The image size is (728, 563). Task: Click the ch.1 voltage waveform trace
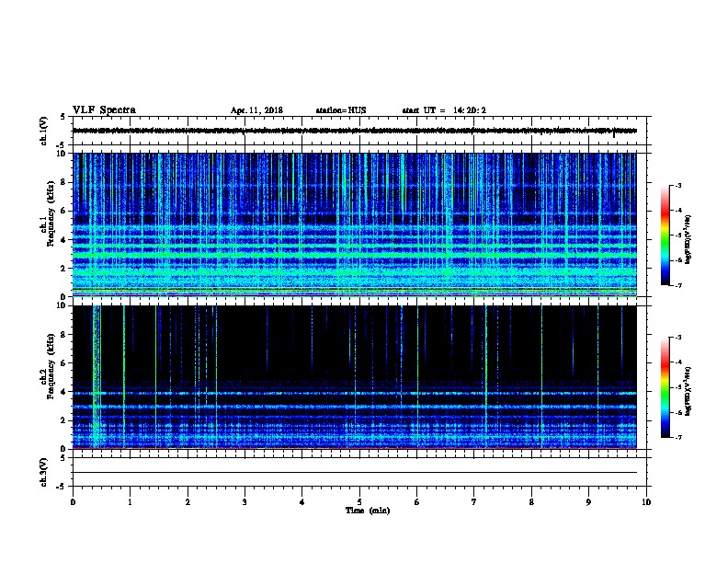pos(355,131)
